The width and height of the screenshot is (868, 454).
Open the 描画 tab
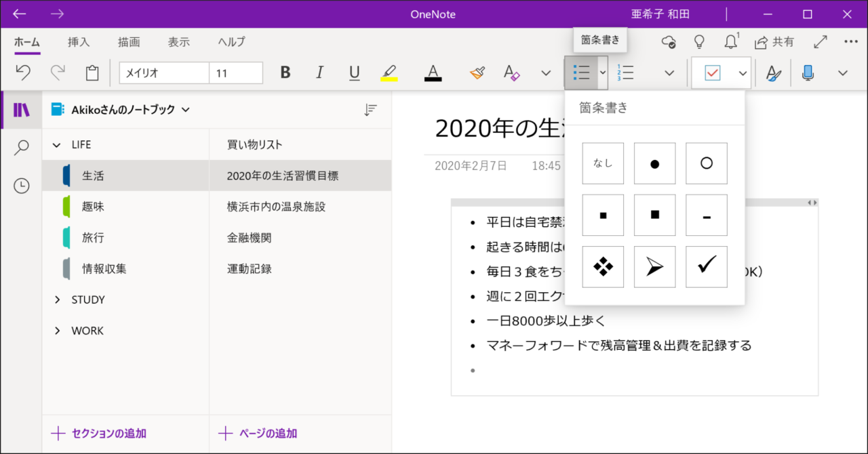coord(129,42)
